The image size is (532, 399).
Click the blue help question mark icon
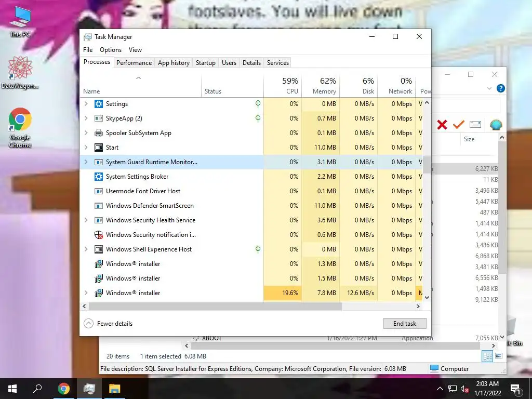pyautogui.click(x=500, y=88)
